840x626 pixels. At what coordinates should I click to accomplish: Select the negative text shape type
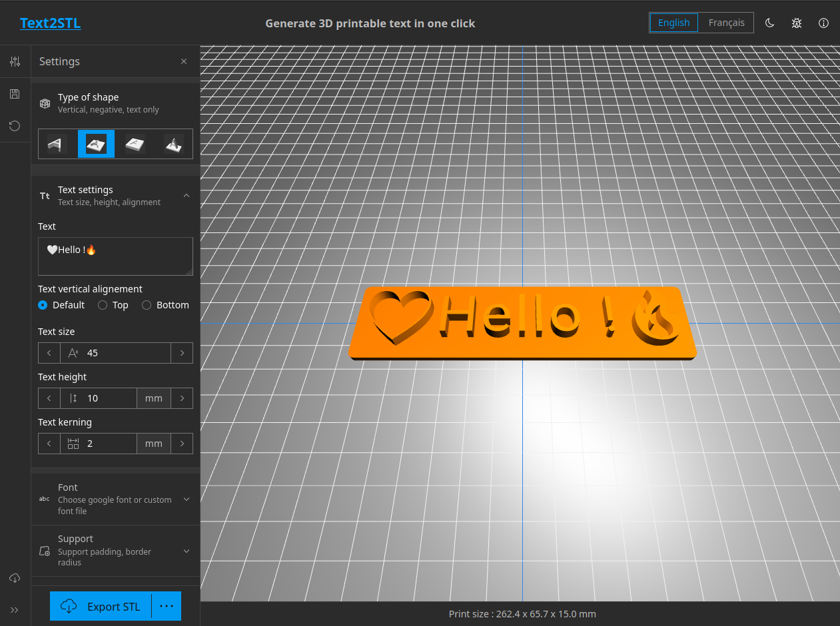135,144
